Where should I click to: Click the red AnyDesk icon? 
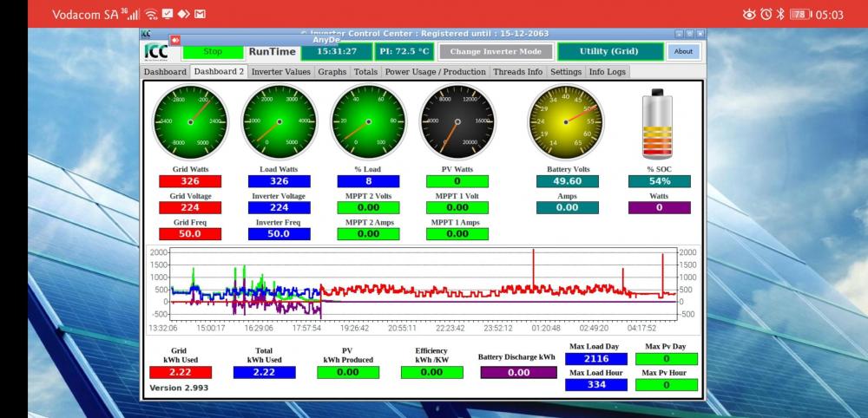(x=175, y=40)
